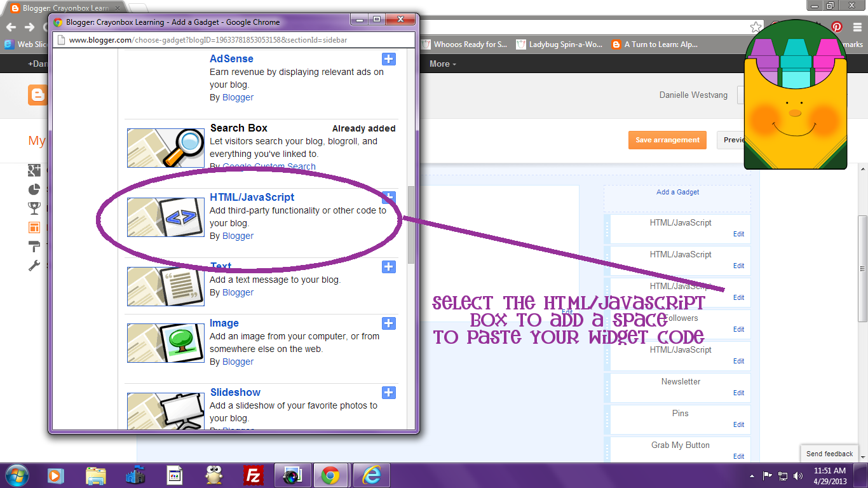
Task: Open the A Turn to Learn bookmark
Action: click(x=654, y=44)
